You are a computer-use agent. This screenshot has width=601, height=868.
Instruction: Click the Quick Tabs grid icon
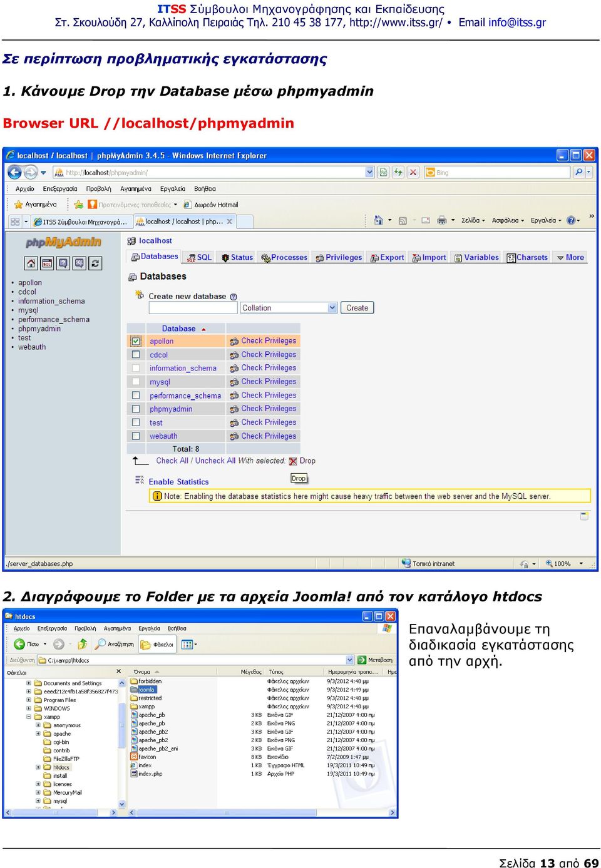click(15, 222)
